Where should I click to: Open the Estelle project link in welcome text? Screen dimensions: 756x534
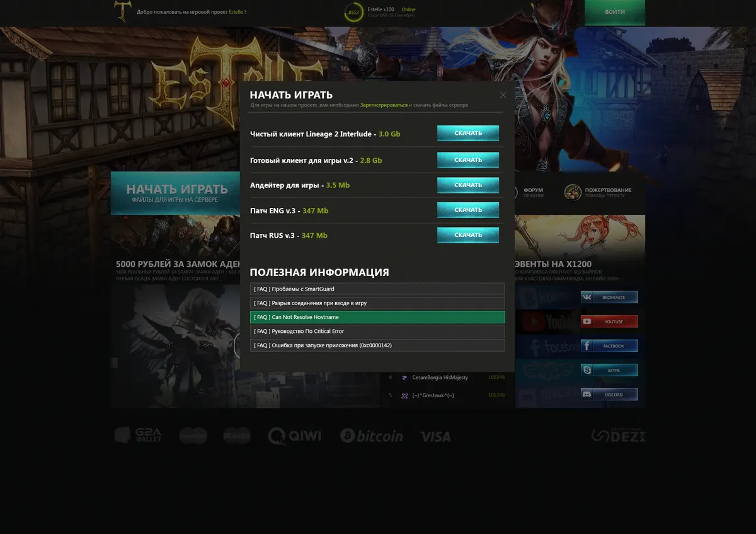[x=236, y=12]
